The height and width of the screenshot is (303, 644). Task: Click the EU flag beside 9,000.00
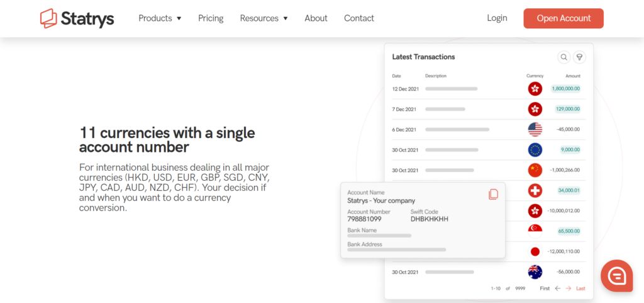click(x=535, y=150)
